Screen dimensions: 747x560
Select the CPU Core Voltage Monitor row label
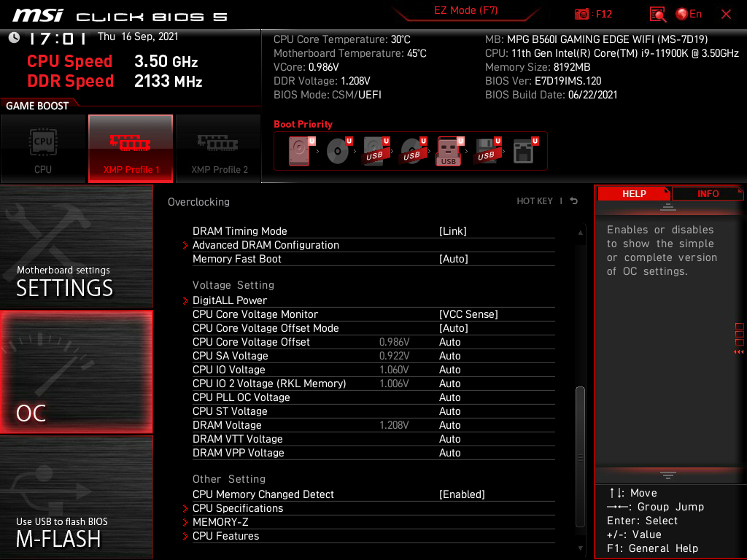pyautogui.click(x=255, y=314)
